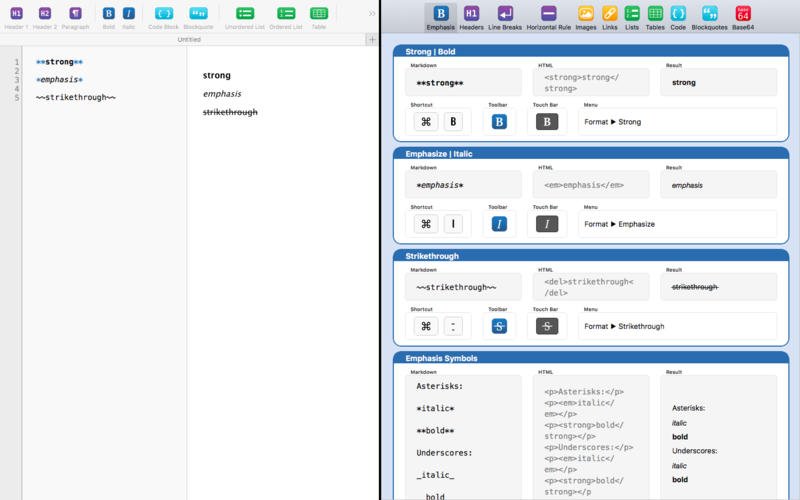Insert a Table from editor toolbar
The image size is (800, 500).
(x=319, y=14)
